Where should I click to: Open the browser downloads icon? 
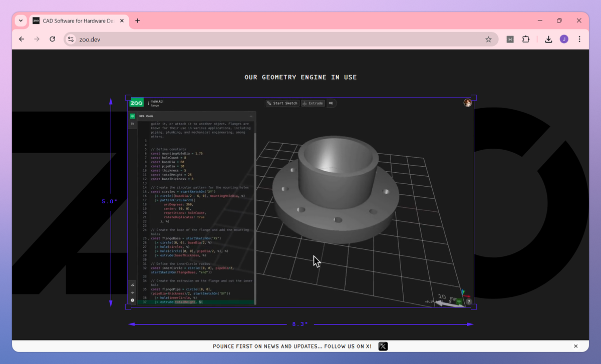pos(548,39)
